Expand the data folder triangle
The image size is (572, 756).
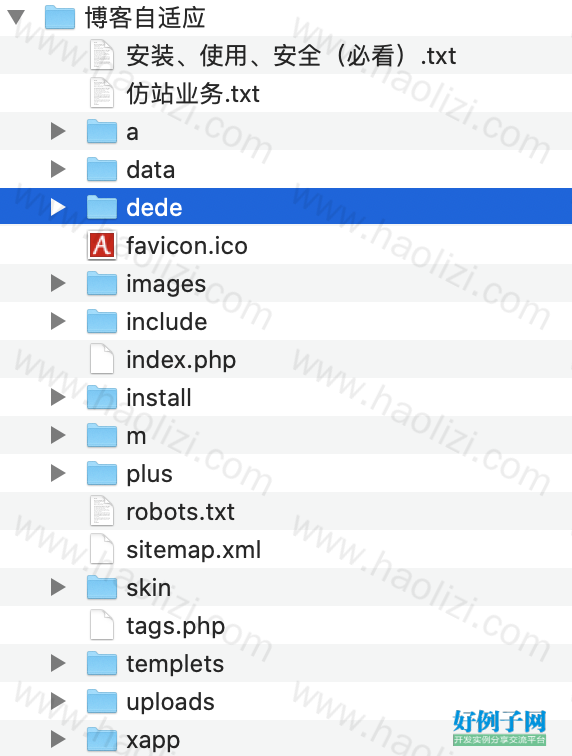[58, 169]
